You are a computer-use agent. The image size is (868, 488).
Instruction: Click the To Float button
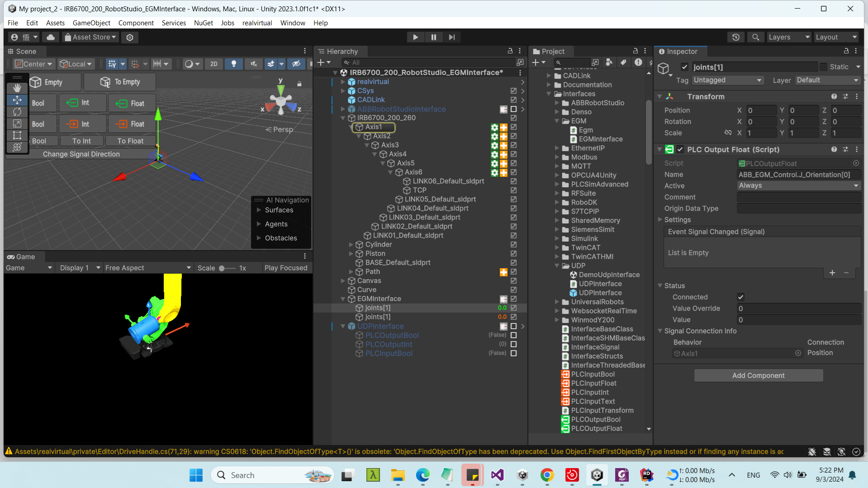[130, 141]
